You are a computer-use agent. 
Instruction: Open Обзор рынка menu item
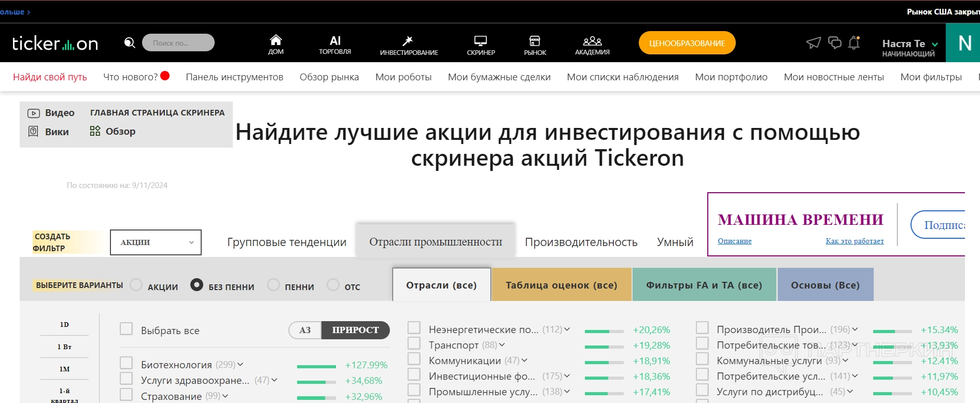tap(329, 77)
